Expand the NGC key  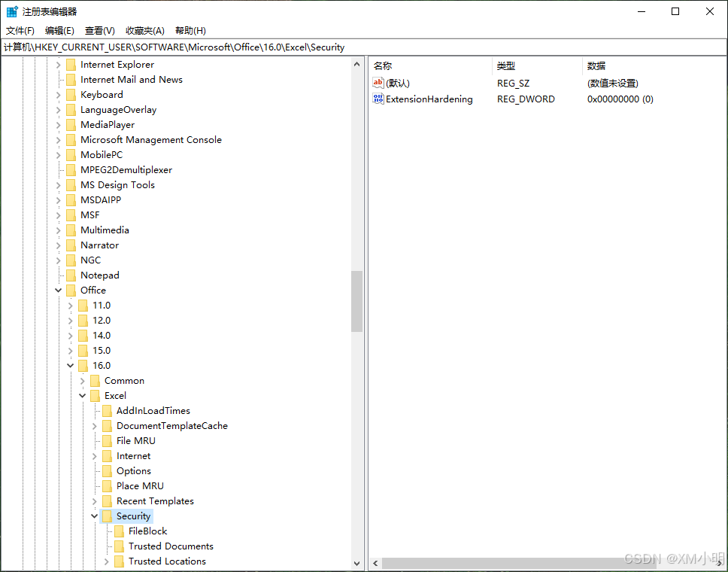coord(59,260)
